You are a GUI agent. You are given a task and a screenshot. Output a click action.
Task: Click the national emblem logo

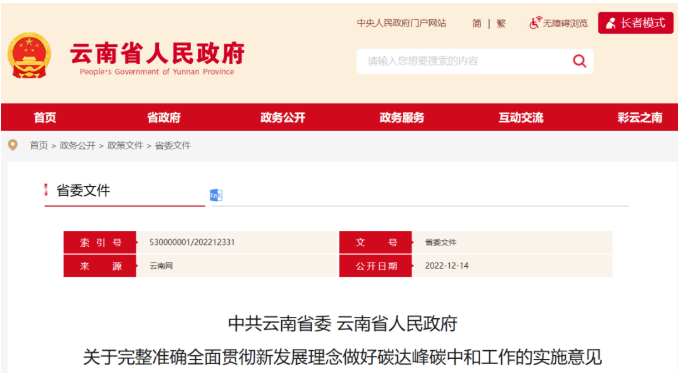(29, 55)
